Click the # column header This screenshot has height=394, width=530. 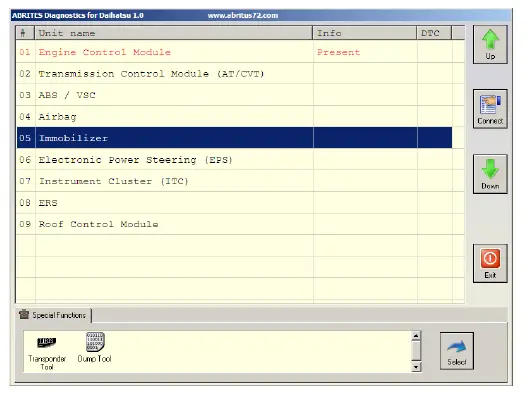tap(25, 33)
